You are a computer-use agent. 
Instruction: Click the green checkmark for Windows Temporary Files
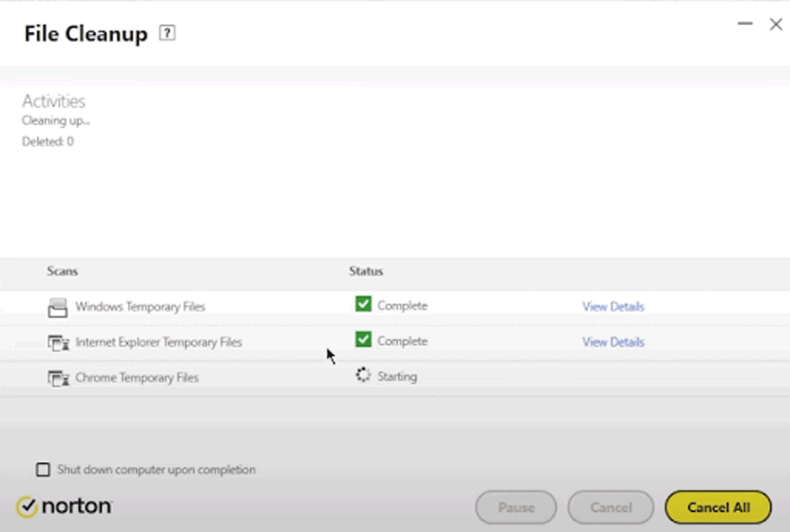[x=363, y=304]
